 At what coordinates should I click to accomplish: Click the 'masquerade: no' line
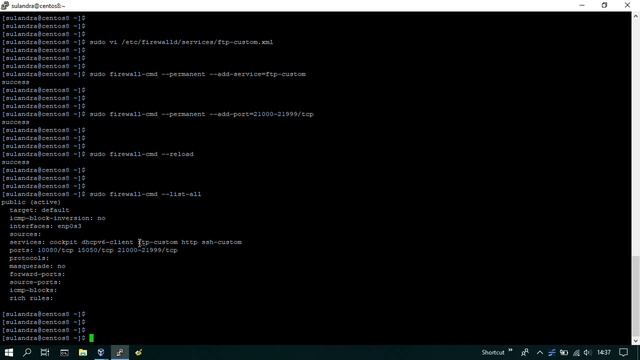click(38, 266)
